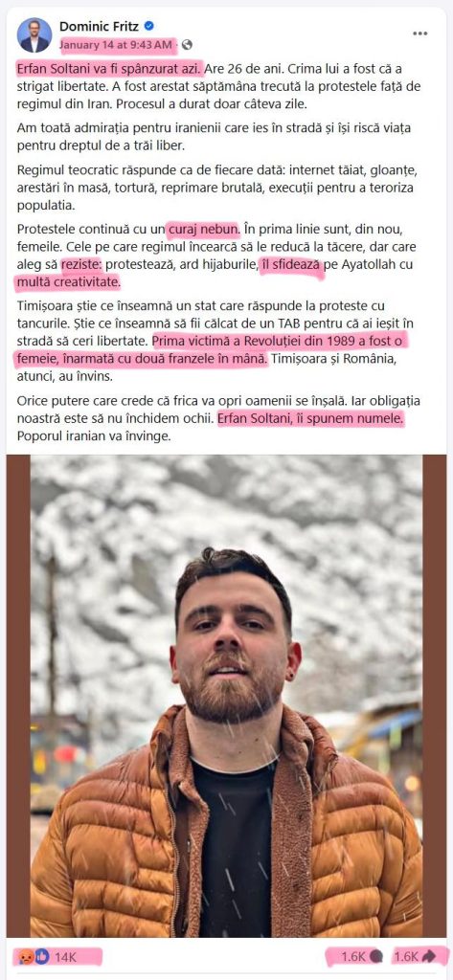This screenshot has height=980, width=453.
Task: Click the blue like reaction icon
Action: [x=41, y=957]
